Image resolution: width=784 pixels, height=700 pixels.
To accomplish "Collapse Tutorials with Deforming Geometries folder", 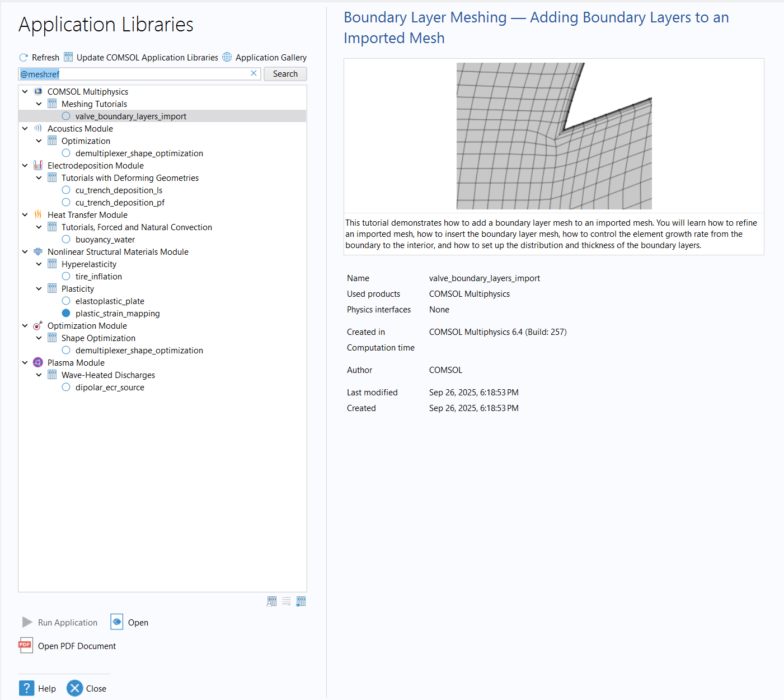I will (39, 178).
